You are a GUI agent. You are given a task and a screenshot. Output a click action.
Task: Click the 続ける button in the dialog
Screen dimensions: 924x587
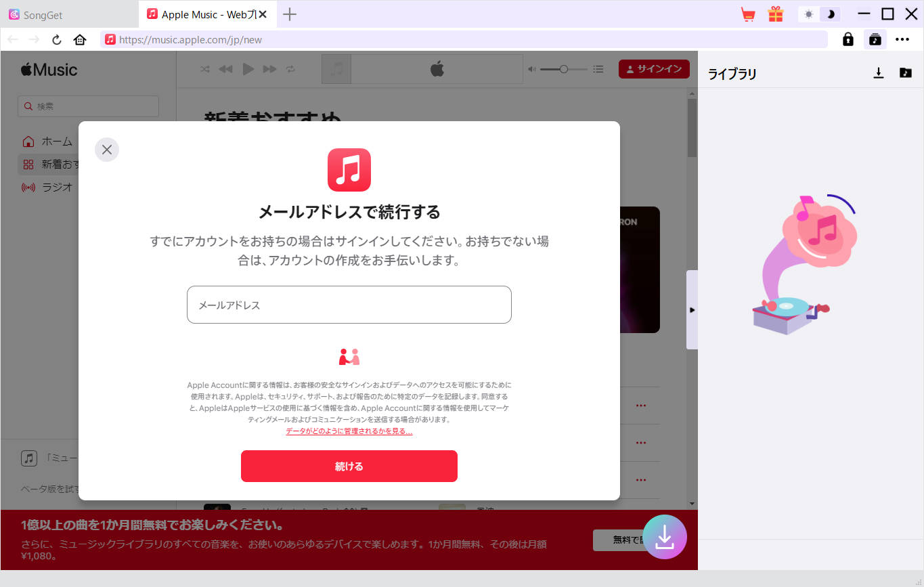point(349,466)
